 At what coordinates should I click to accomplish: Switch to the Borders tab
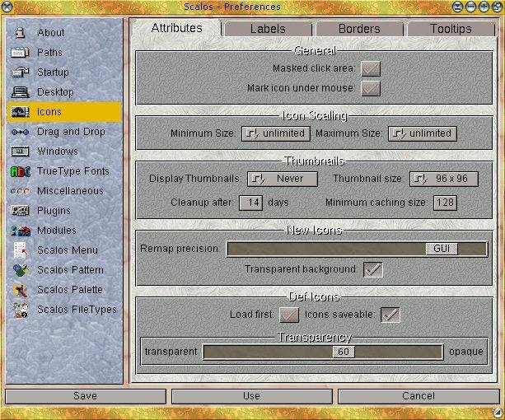(x=359, y=29)
